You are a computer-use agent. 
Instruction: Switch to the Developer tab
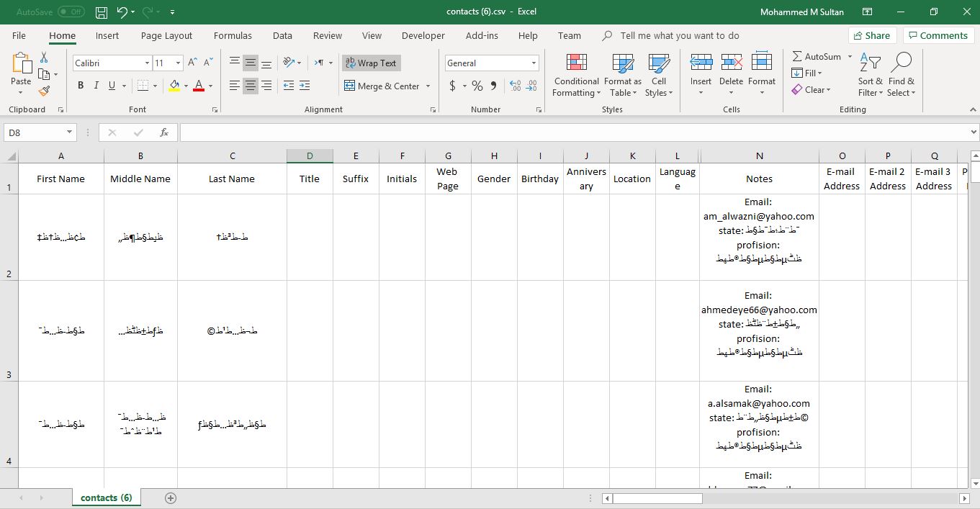pos(423,35)
